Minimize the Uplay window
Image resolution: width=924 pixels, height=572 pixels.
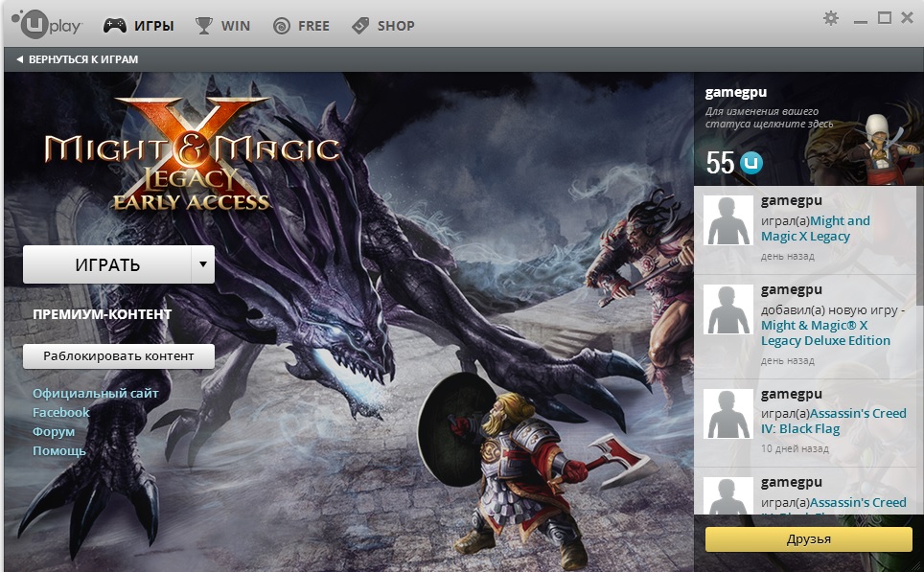coord(861,22)
